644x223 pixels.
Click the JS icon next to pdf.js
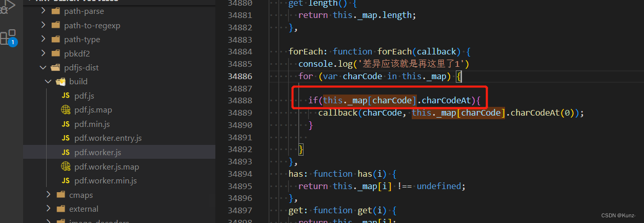(x=66, y=96)
